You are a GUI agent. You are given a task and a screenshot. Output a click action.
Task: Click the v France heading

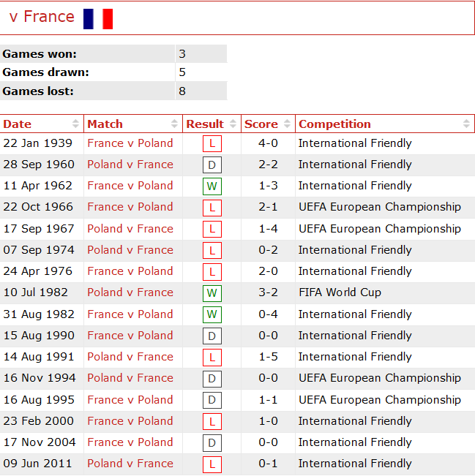coord(42,17)
